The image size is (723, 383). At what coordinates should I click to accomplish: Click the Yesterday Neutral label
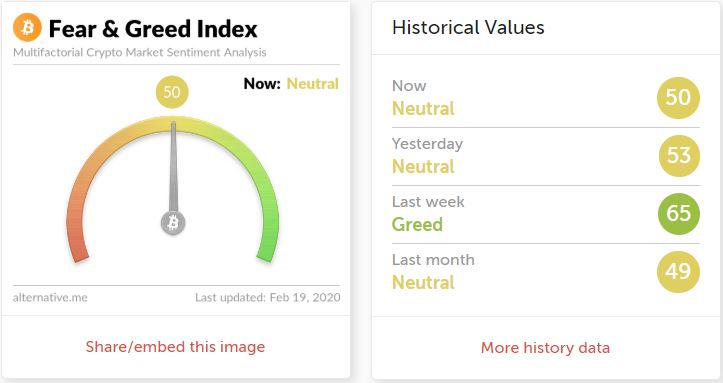423,166
